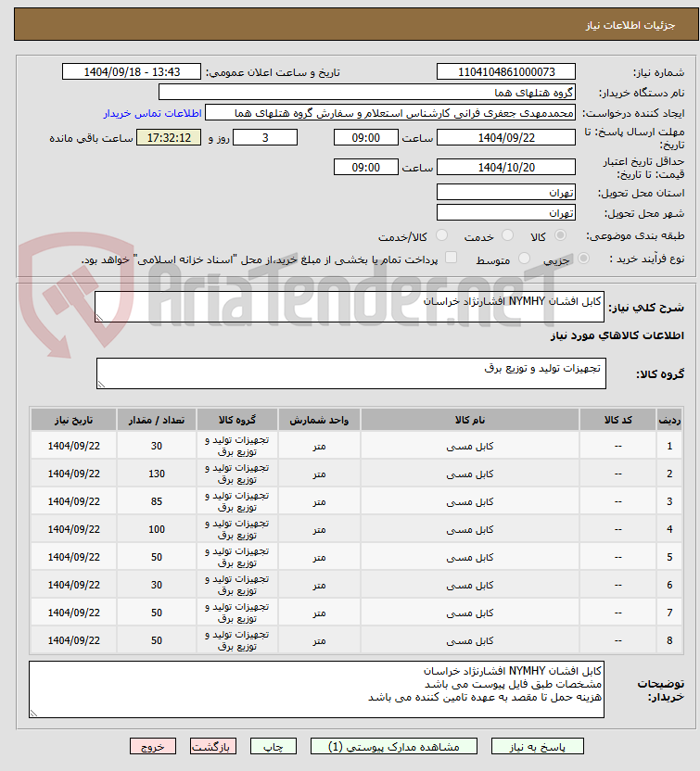
Task: Select the متوسط purchase type radio
Action: click(524, 259)
